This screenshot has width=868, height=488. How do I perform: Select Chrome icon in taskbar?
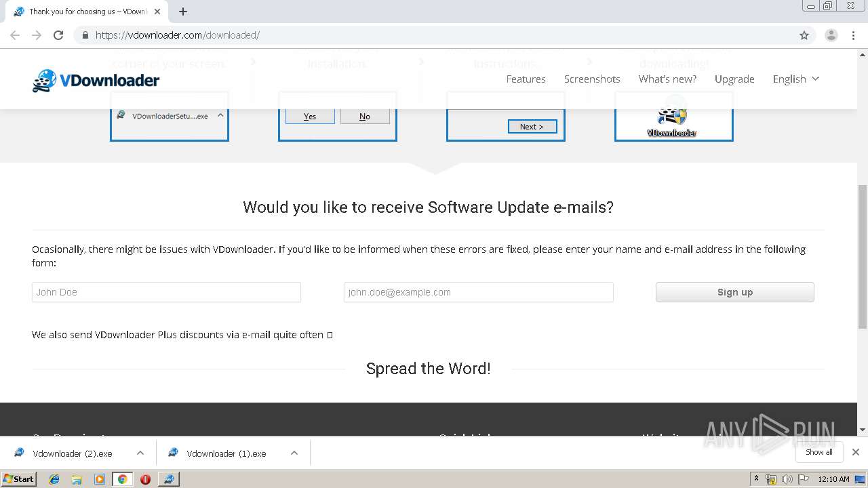[x=122, y=479]
